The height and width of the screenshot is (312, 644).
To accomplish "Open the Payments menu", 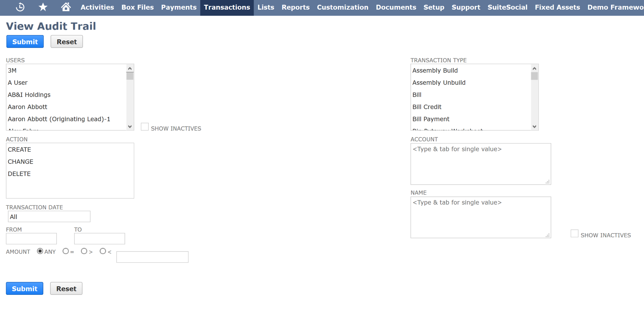I will 179,7.
